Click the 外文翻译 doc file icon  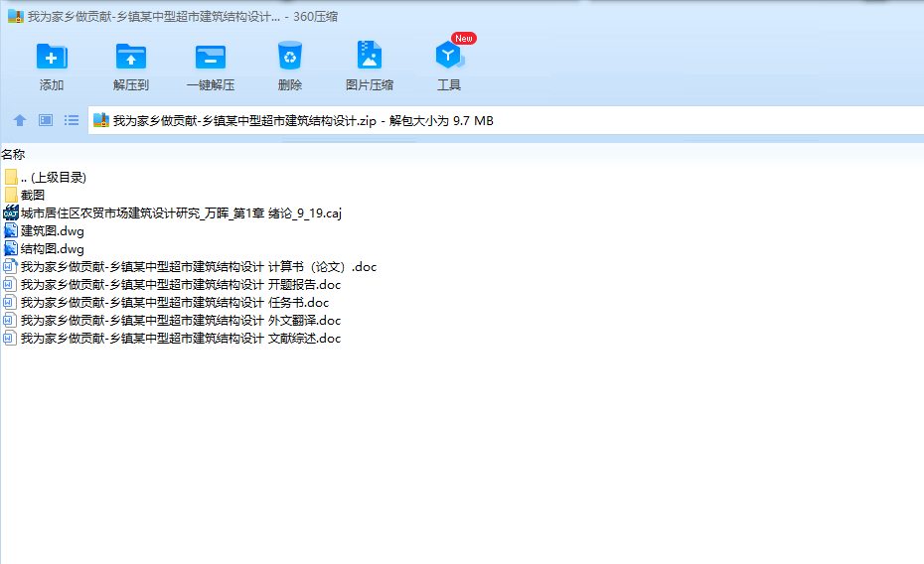click(x=10, y=321)
